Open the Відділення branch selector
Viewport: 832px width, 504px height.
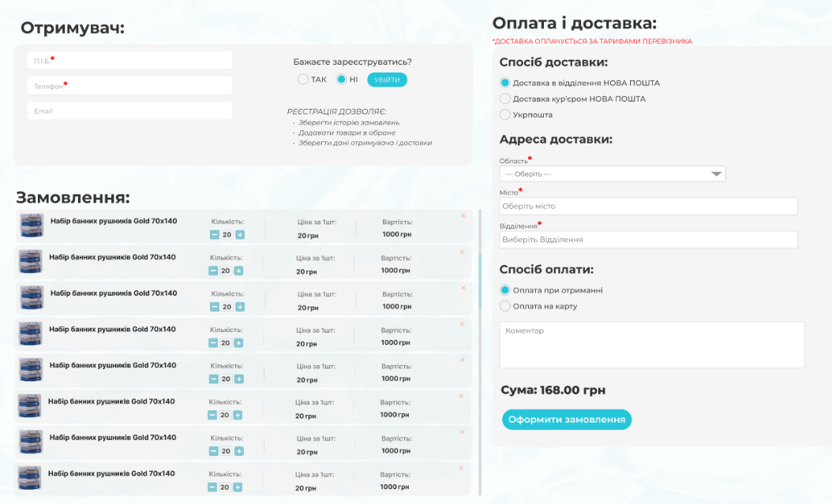(648, 240)
